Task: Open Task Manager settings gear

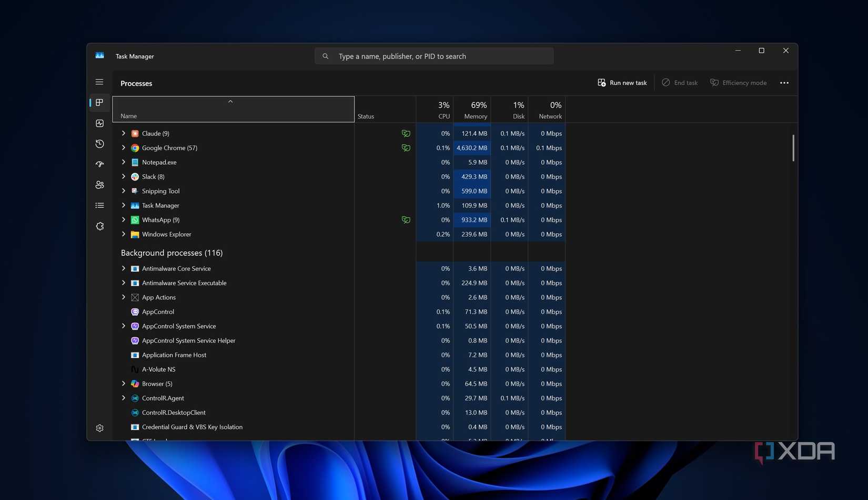Action: tap(99, 428)
